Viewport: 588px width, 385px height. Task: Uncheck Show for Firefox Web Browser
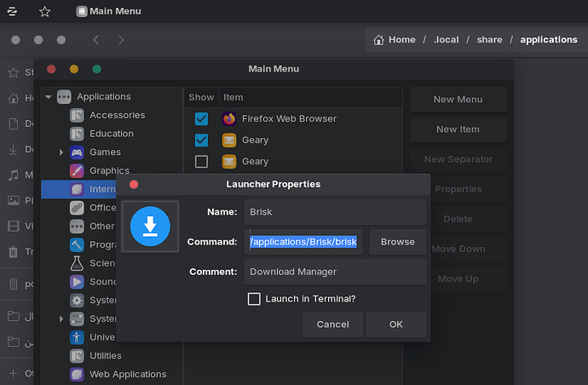pyautogui.click(x=201, y=119)
